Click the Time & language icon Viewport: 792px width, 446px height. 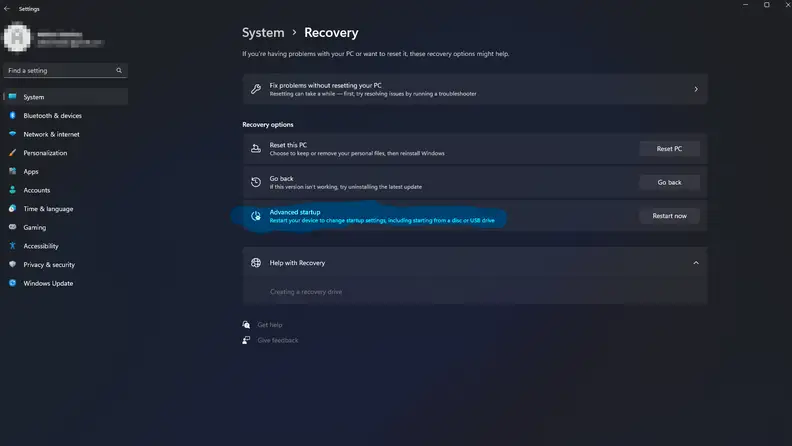(x=13, y=208)
